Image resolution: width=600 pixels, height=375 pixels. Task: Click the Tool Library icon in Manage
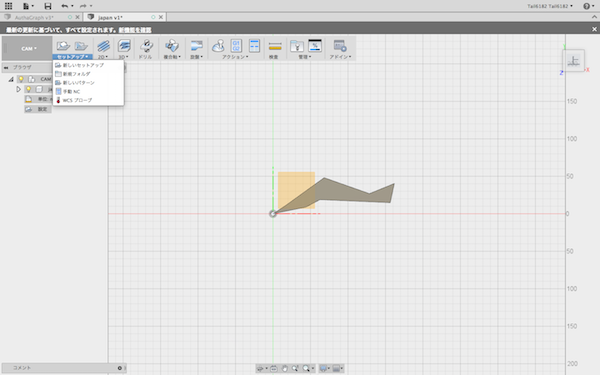click(297, 46)
